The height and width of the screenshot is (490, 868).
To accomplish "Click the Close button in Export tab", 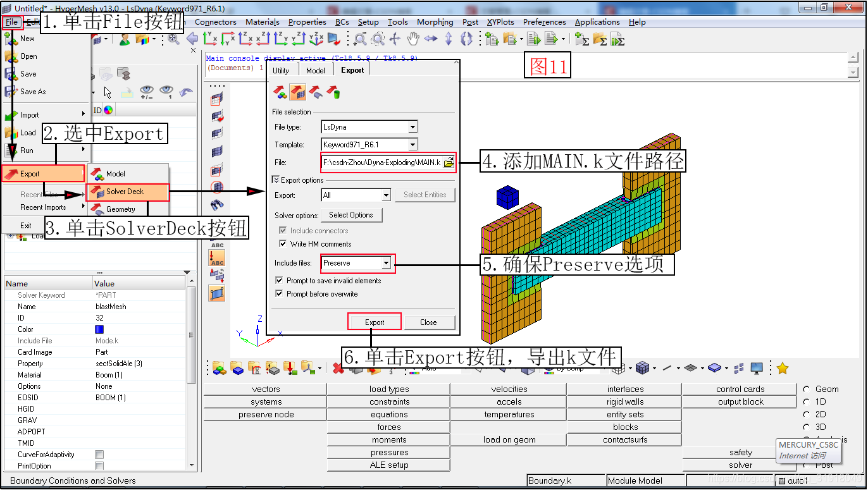I will tap(428, 322).
